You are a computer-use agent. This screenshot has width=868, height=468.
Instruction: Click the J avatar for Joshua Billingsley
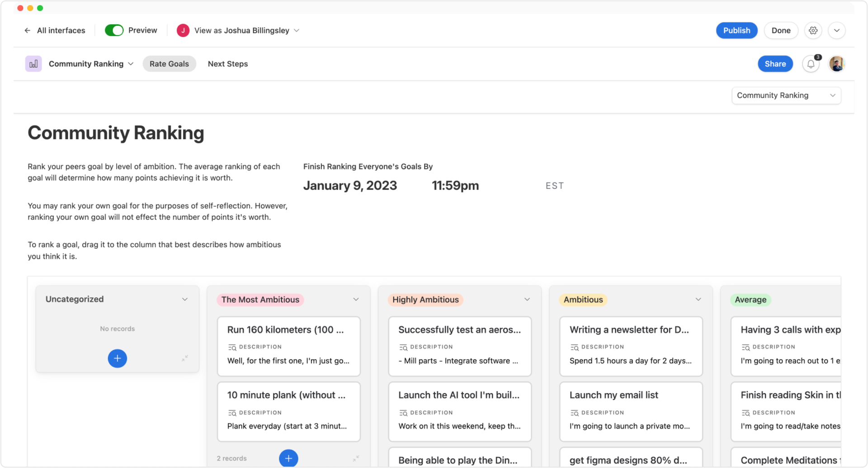click(183, 30)
